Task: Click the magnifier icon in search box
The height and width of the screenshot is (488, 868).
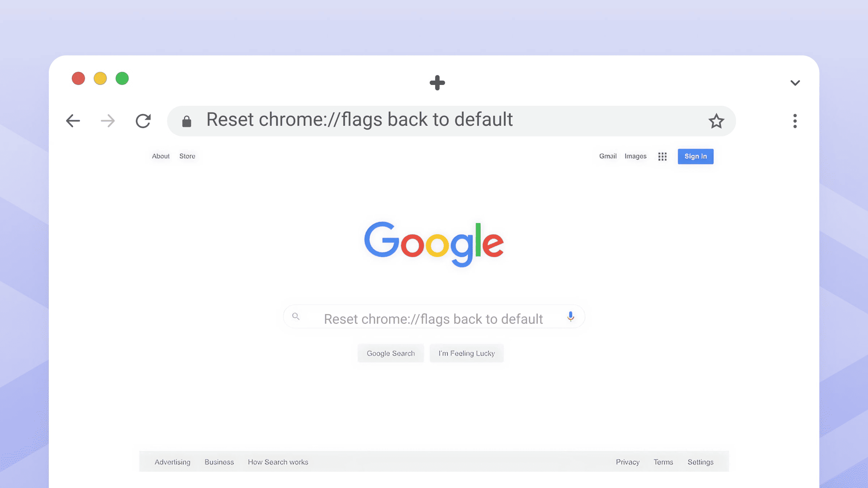Action: [296, 317]
